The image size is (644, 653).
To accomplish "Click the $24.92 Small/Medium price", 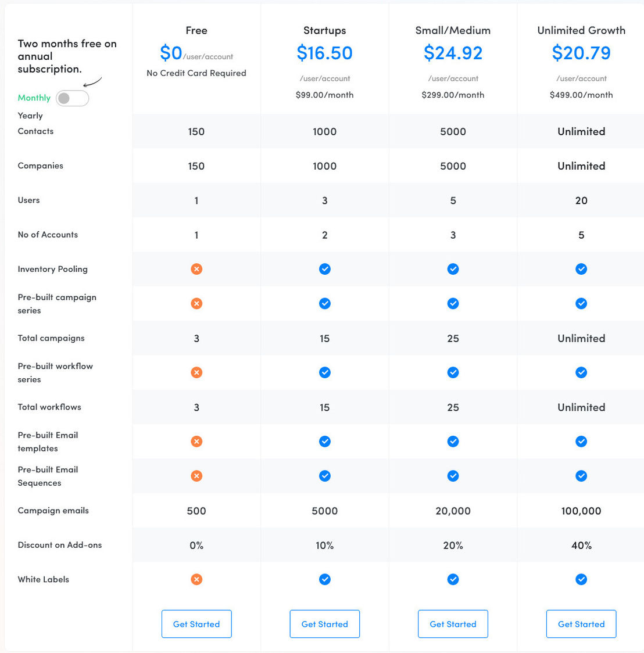I will (x=453, y=53).
